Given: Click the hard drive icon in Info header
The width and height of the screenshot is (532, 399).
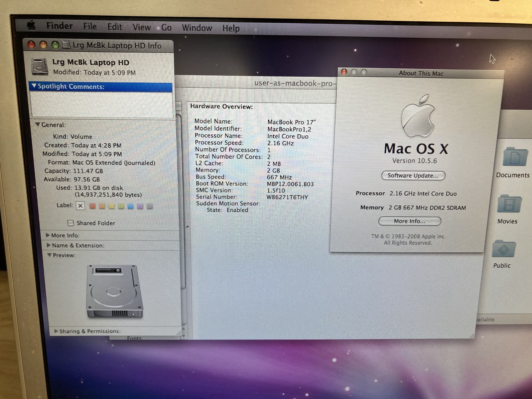Looking at the screenshot, I should tap(40, 66).
